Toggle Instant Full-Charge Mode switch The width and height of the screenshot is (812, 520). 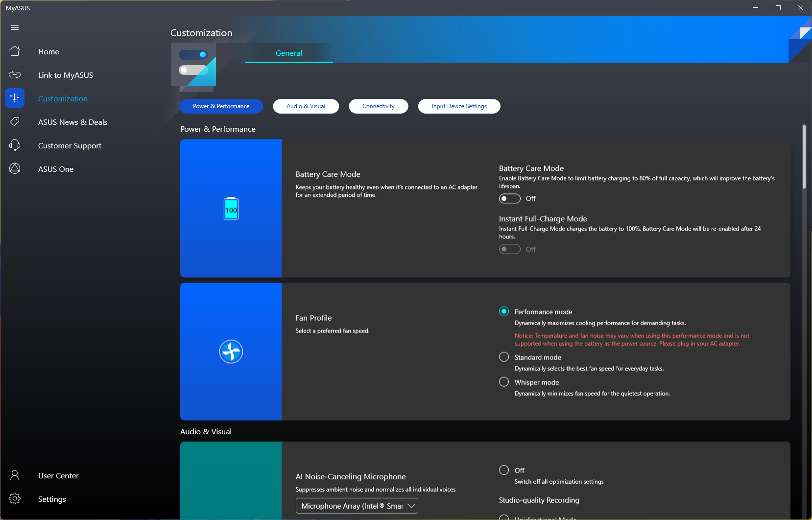point(510,249)
